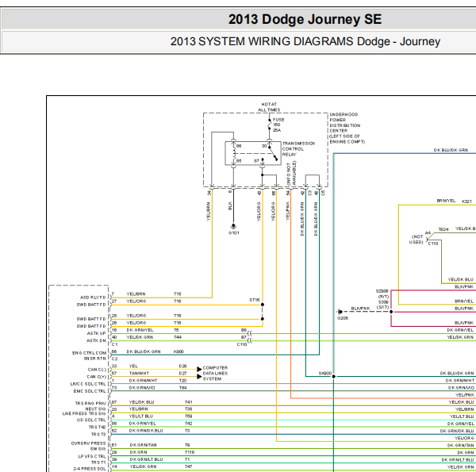Click the 'LR/CC SOL CTRL' label

coord(88,384)
